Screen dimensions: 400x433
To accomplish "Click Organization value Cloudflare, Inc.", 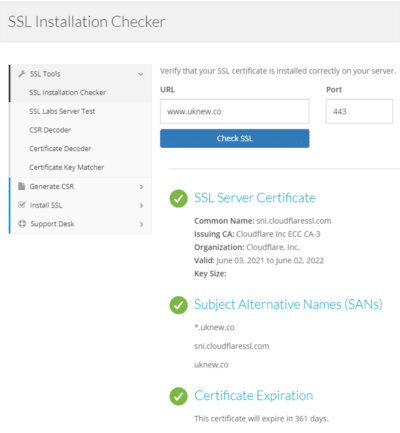I will [273, 247].
